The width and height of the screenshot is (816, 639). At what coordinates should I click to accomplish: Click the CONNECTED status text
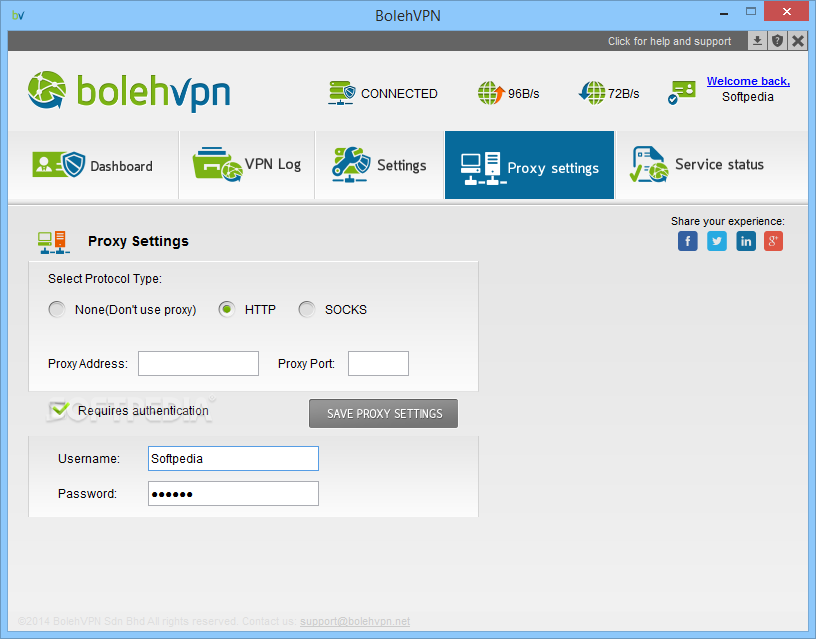pyautogui.click(x=399, y=94)
